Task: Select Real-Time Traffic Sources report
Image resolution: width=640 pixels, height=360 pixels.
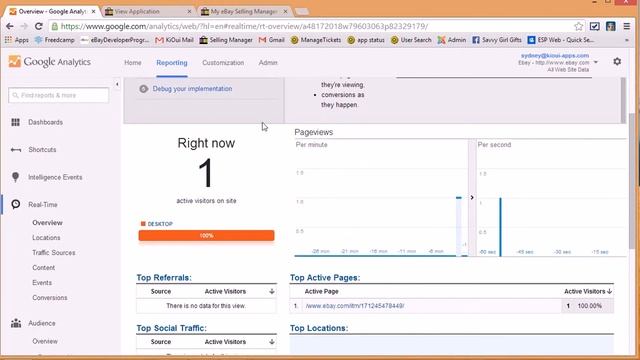Action: pyautogui.click(x=54, y=253)
